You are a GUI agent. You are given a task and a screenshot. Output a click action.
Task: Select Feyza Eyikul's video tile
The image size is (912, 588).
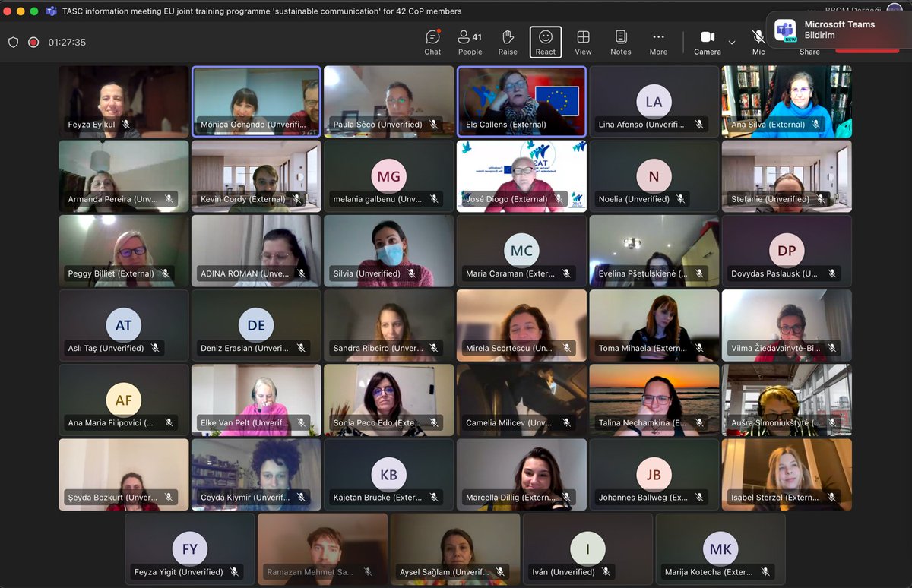[124, 101]
